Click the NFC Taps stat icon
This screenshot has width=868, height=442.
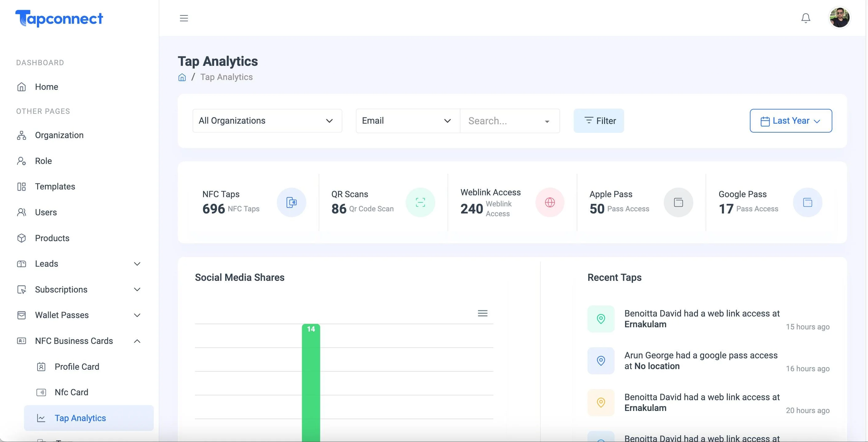point(292,202)
